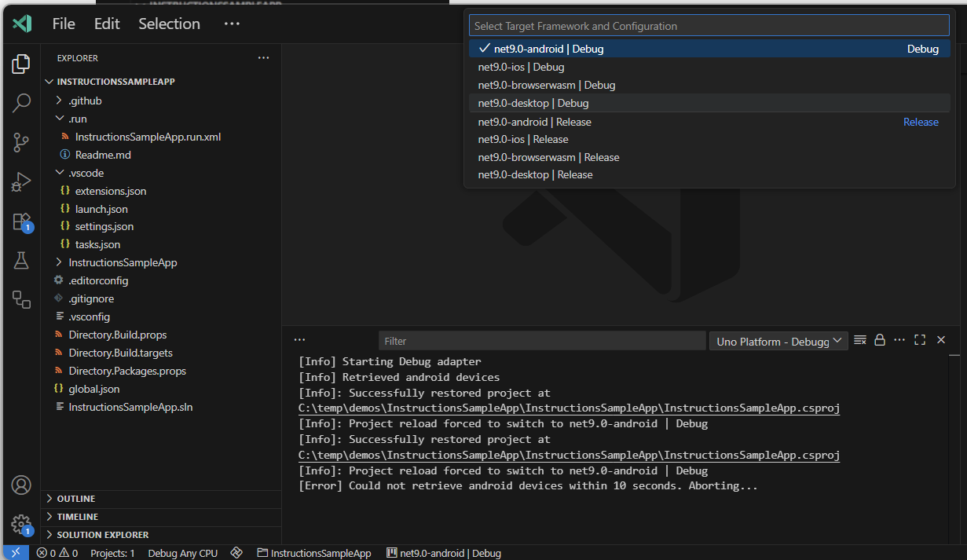
Task: Focus the output Filter field
Action: pyautogui.click(x=542, y=341)
